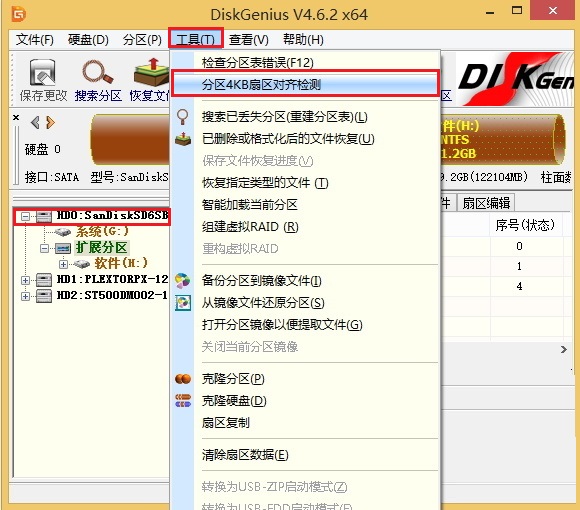Click the 软件(H:) partition icon in tree
This screenshot has width=580, height=510.
tap(82, 264)
